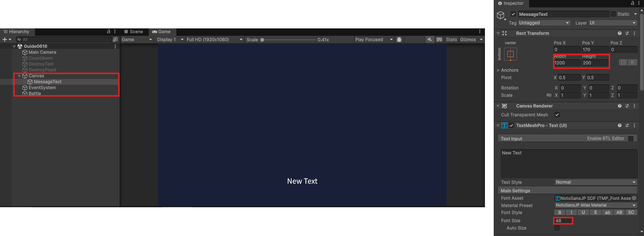
Task: Click the Stats button in Game view
Action: click(x=451, y=39)
